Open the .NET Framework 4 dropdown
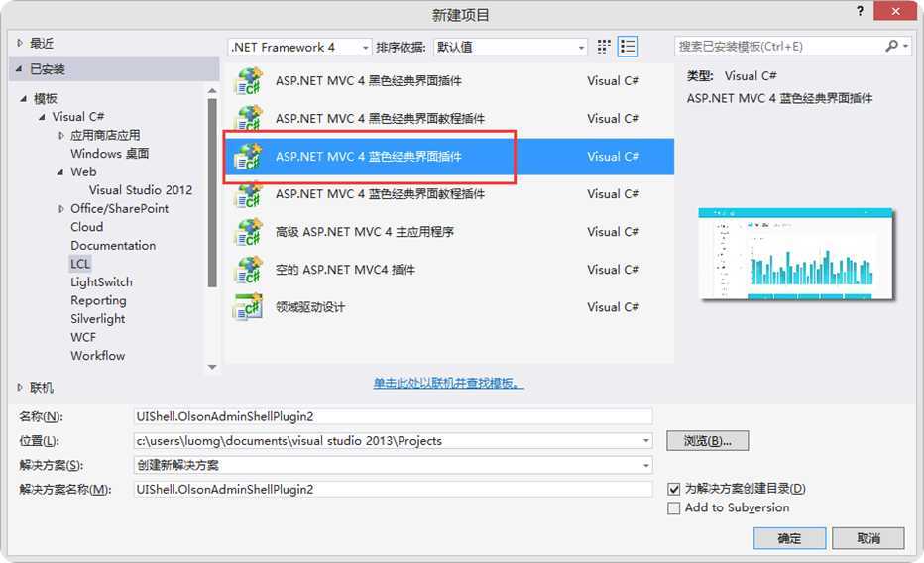This screenshot has width=924, height=563. (299, 47)
